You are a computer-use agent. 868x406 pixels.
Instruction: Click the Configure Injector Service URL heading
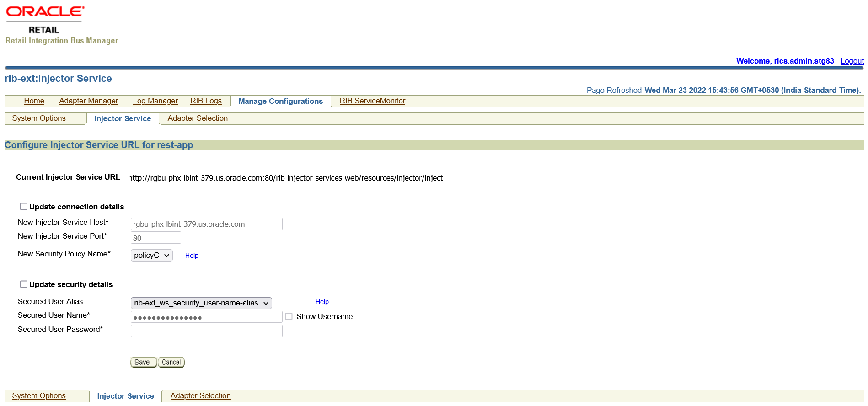coord(99,145)
